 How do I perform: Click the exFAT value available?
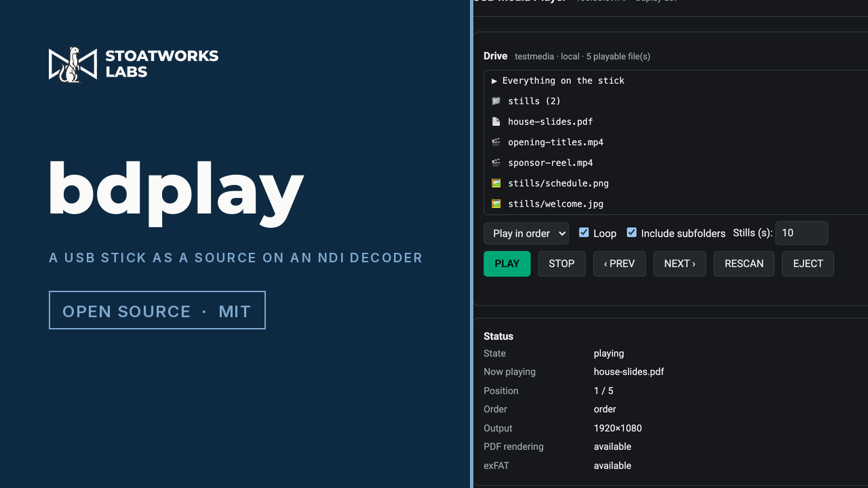(612, 466)
